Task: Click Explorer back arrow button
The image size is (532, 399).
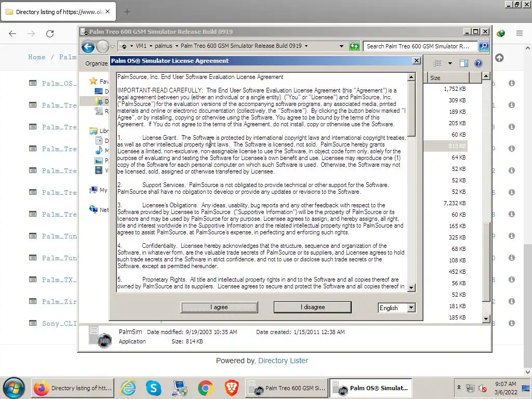Action: [88, 46]
